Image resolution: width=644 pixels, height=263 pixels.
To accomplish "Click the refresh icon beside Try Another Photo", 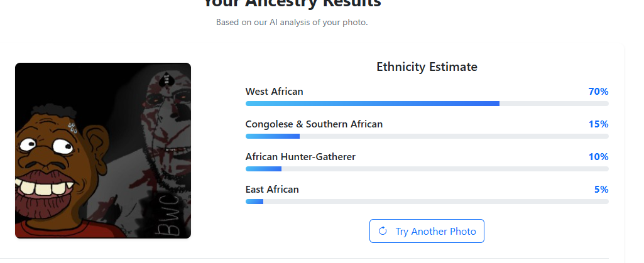I will 383,231.
